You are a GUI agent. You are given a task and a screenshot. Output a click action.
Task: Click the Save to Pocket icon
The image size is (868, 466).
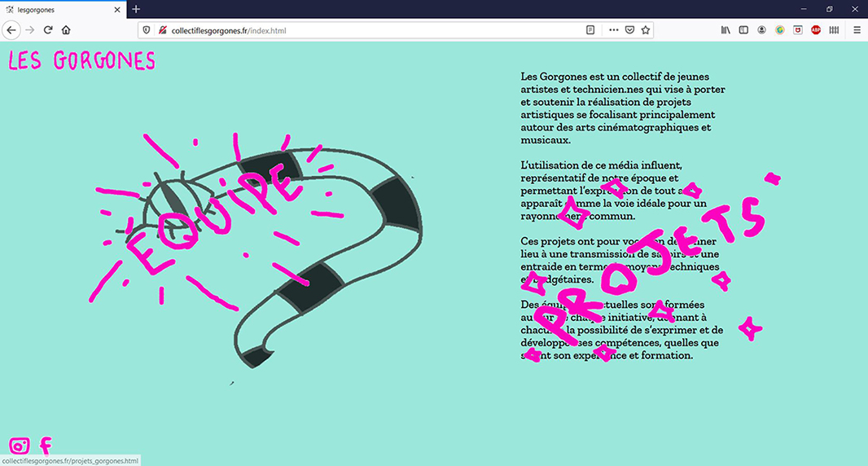[629, 30]
